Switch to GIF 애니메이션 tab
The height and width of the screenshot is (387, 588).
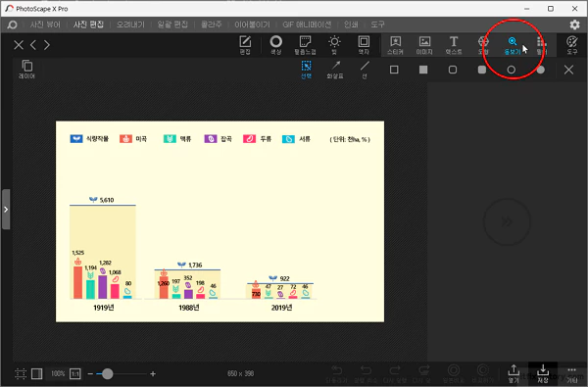pos(307,24)
